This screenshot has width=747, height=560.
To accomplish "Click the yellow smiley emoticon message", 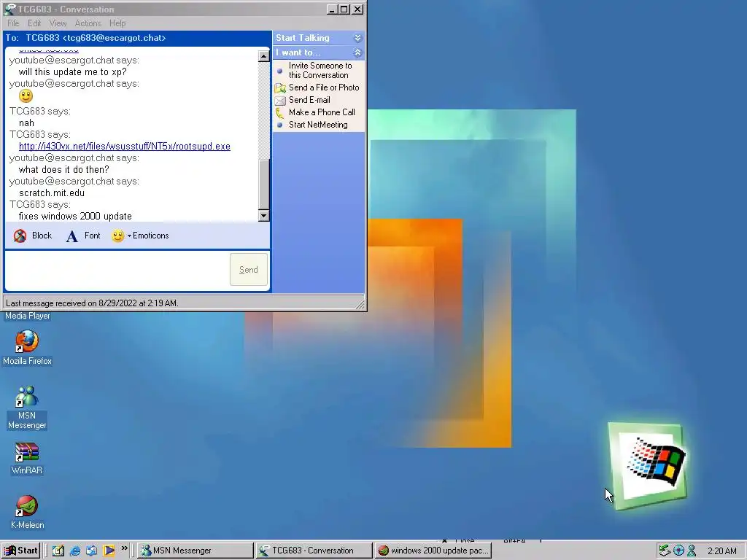I will [x=26, y=96].
